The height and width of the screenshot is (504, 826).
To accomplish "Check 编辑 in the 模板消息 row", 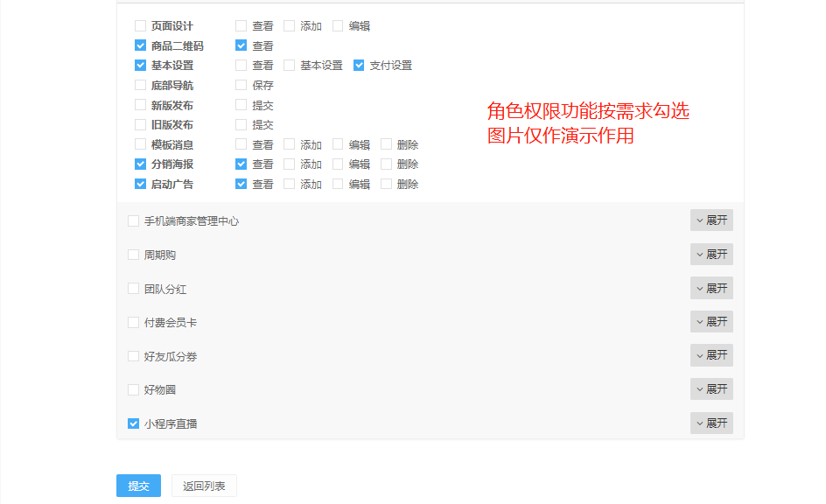I will coord(338,144).
